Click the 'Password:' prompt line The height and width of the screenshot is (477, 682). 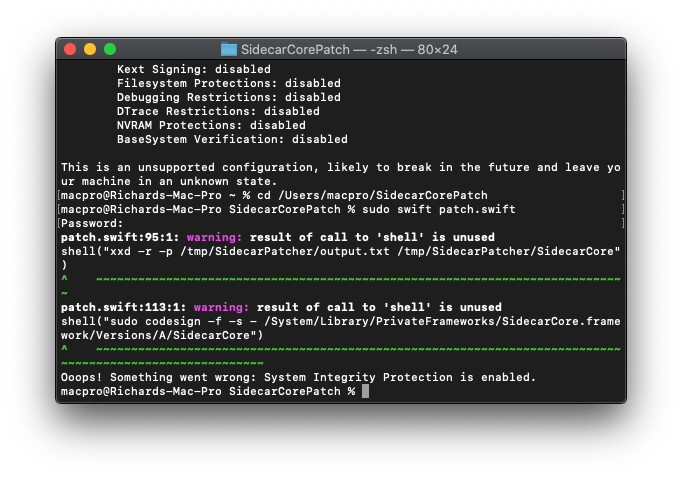[92, 223]
